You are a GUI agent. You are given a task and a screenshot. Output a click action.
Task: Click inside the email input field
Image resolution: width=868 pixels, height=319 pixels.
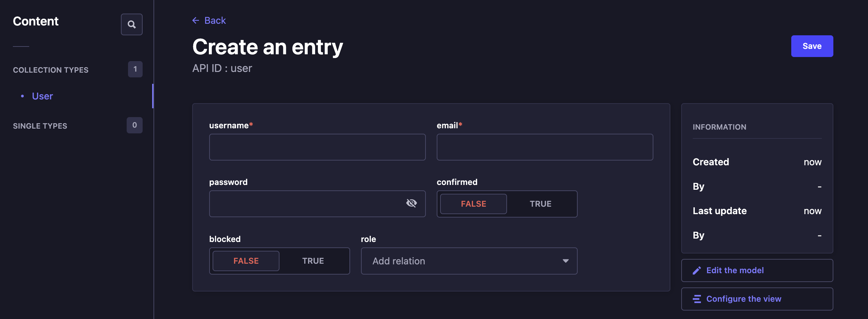(544, 147)
